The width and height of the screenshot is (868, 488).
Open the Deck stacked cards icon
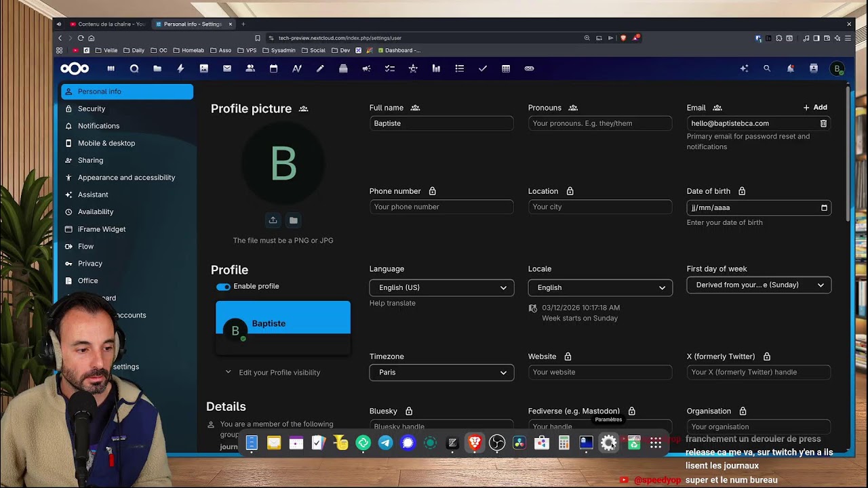pyautogui.click(x=343, y=68)
